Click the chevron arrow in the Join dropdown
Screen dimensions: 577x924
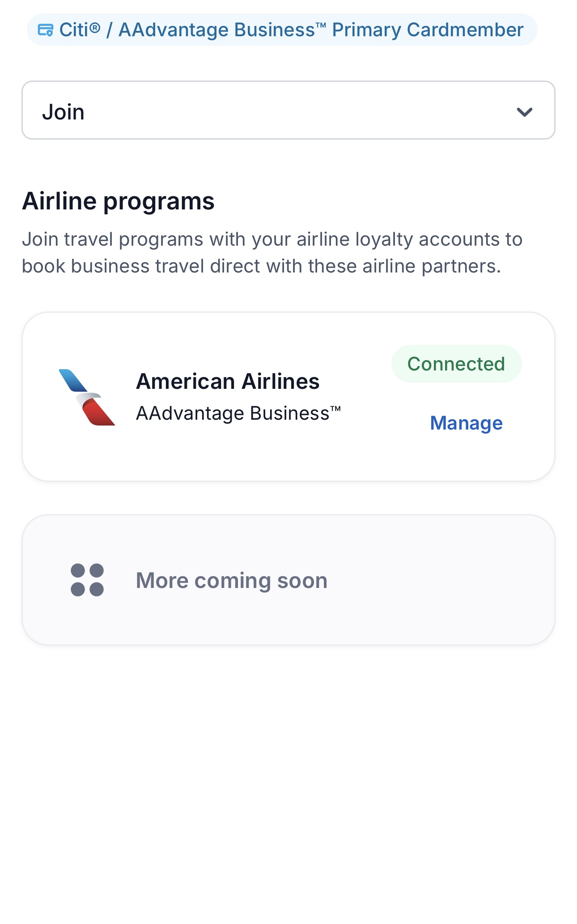click(524, 112)
